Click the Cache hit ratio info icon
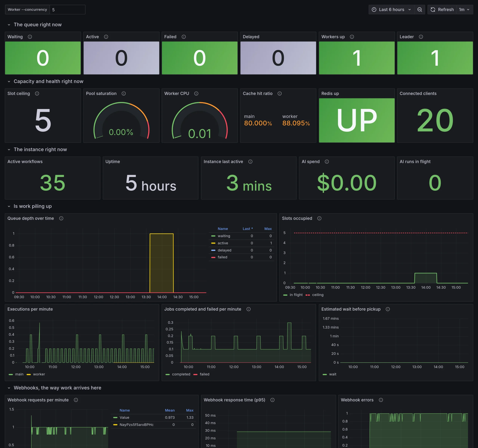Viewport: 478px width, 448px height. click(280, 94)
